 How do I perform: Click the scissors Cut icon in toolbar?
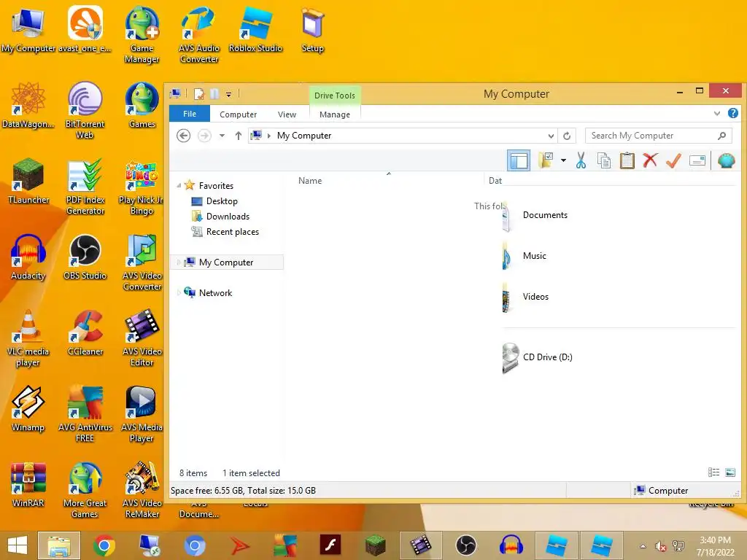click(x=581, y=160)
